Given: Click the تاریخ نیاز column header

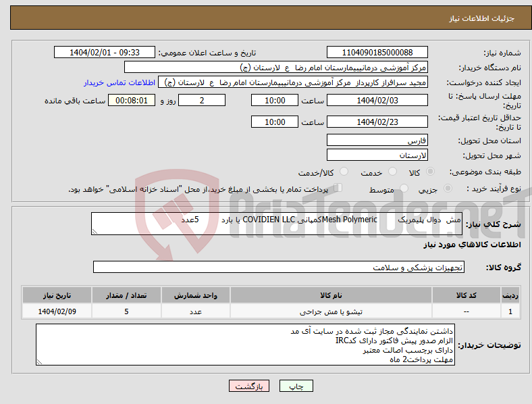Looking at the screenshot, I should (x=57, y=295).
